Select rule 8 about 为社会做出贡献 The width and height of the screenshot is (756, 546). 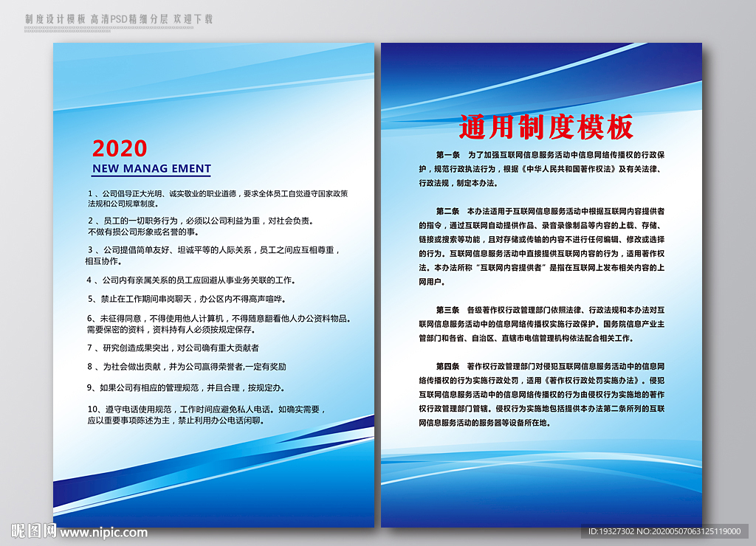[x=187, y=366]
